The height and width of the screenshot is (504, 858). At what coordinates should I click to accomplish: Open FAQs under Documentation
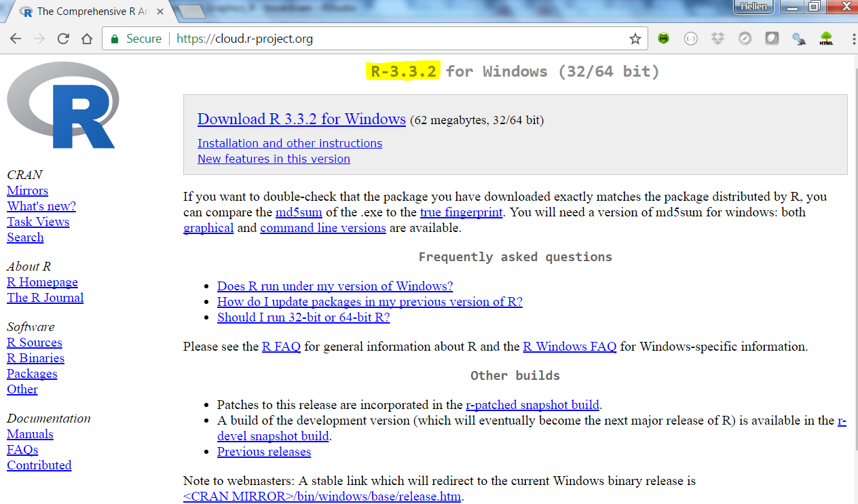pos(22,450)
